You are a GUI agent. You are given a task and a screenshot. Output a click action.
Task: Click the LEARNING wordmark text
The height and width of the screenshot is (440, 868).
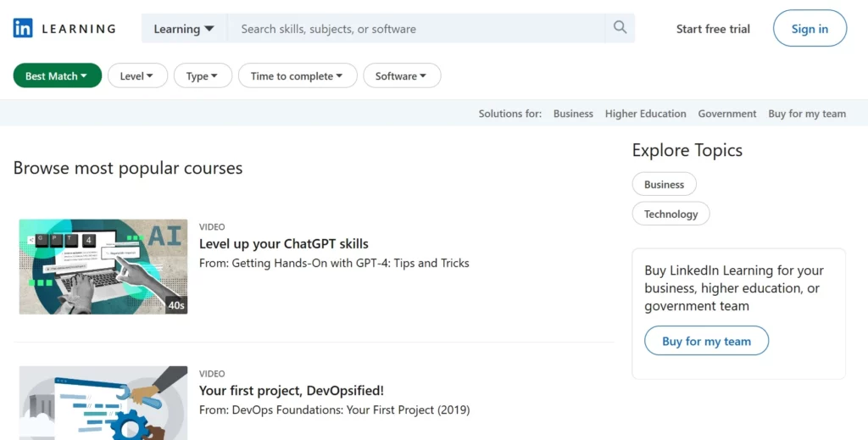coord(79,29)
